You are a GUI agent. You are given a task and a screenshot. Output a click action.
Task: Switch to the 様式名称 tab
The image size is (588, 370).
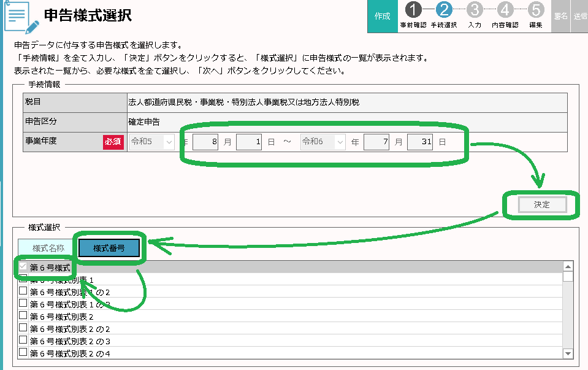coord(48,249)
